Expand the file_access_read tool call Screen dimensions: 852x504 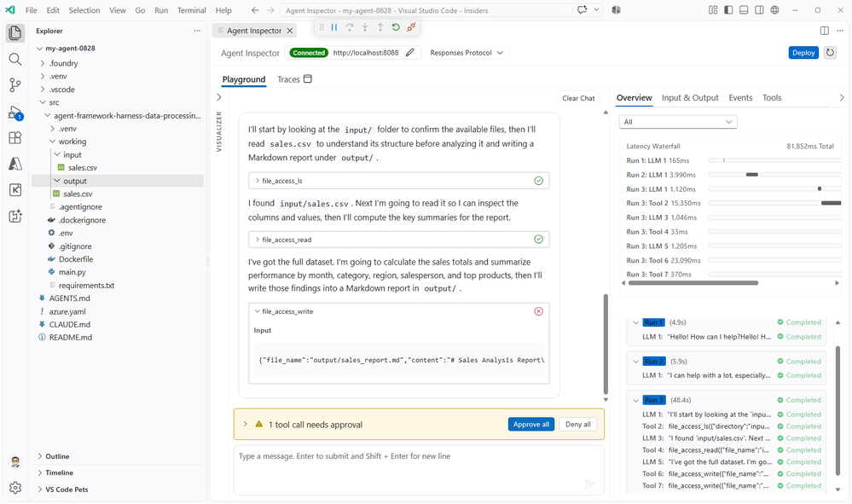click(398, 240)
